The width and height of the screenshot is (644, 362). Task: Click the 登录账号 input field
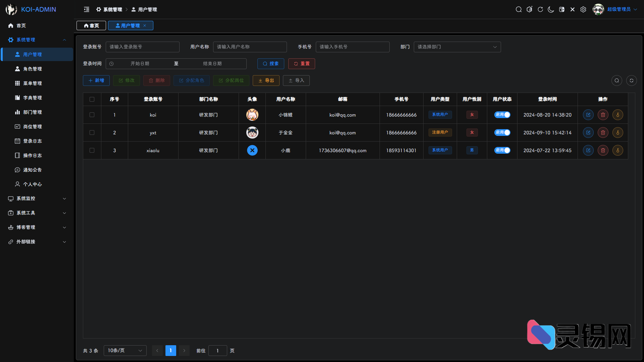[142, 47]
